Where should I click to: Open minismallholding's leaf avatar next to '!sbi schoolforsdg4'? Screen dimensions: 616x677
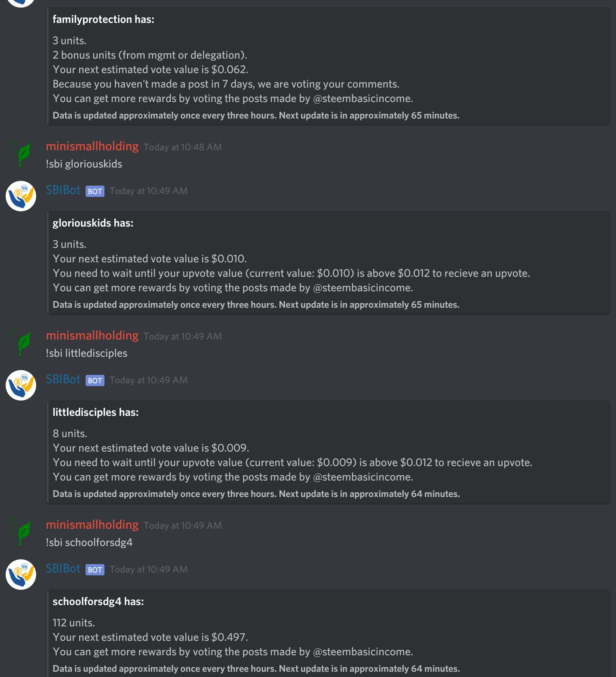click(21, 531)
